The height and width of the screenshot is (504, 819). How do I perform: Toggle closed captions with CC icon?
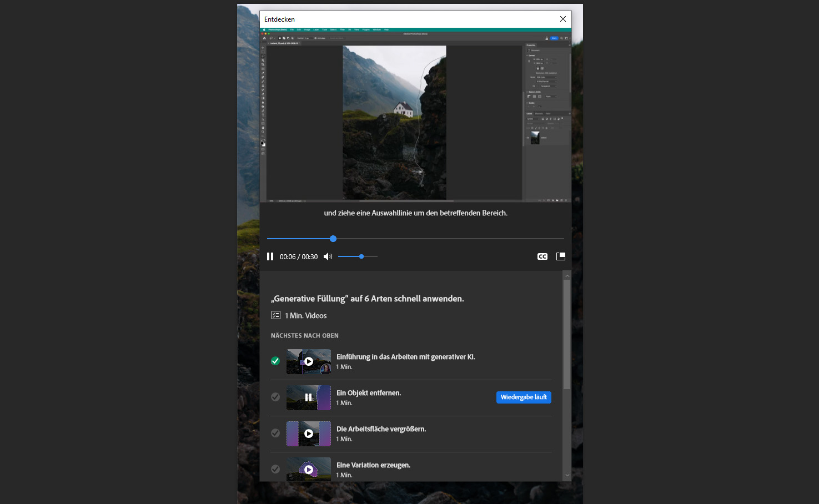(x=542, y=256)
